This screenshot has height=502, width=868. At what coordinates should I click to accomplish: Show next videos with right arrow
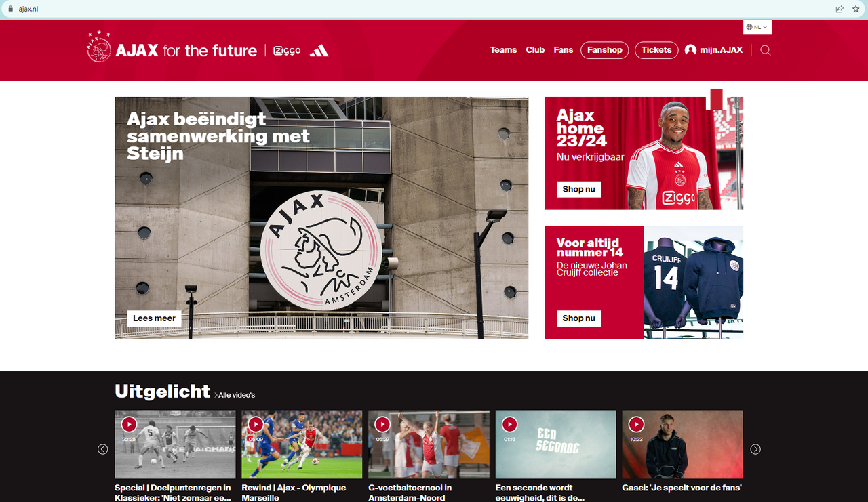pos(755,449)
